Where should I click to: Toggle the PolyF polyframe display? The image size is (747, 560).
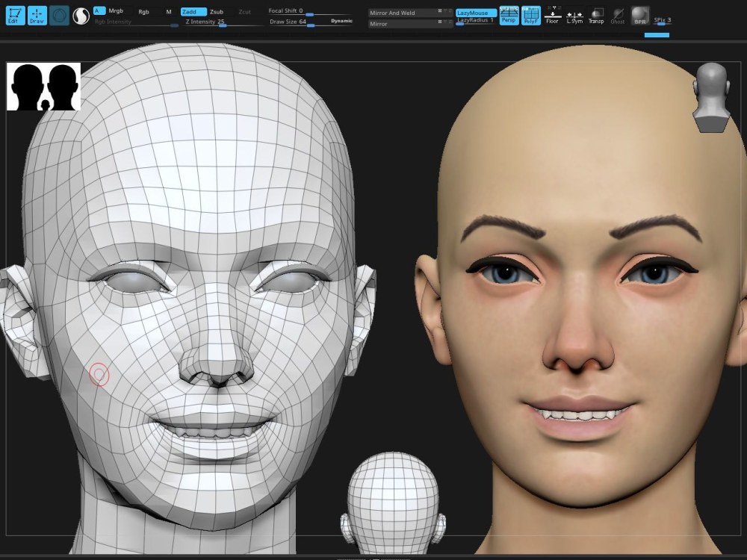(530, 15)
